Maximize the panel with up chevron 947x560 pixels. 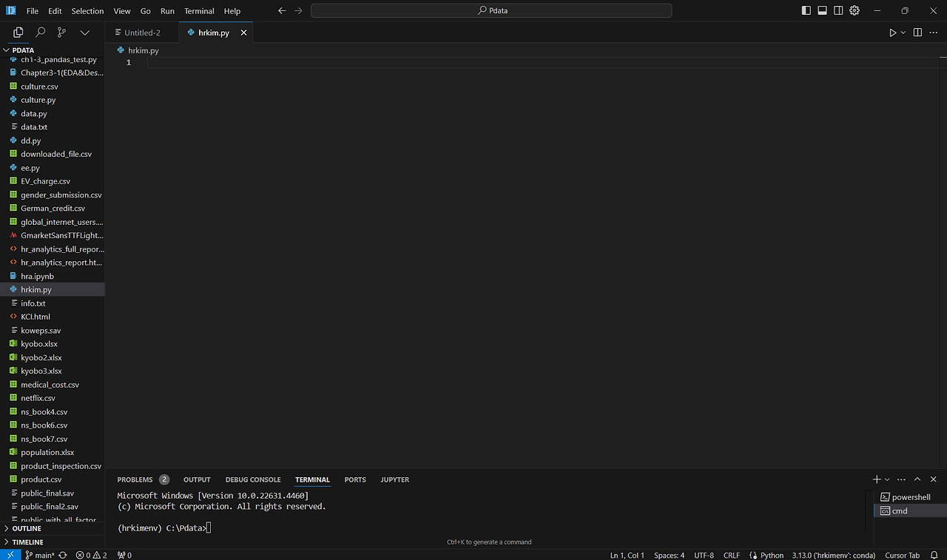pos(917,479)
